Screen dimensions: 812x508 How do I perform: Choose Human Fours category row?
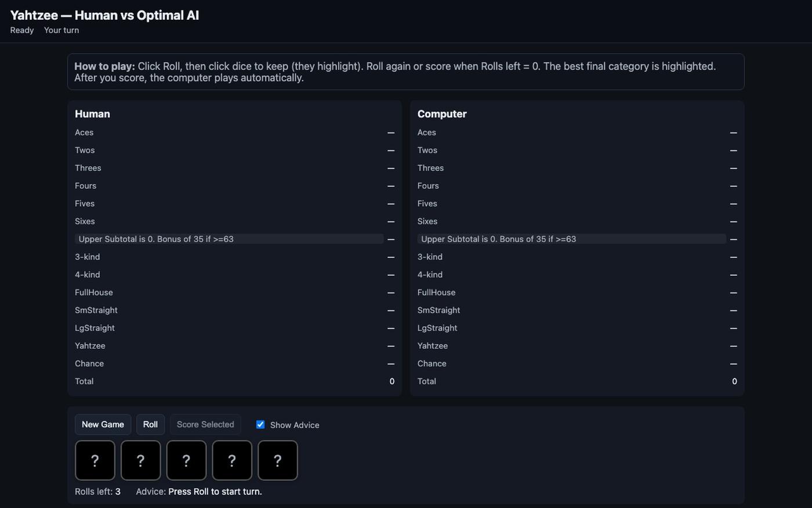click(x=234, y=186)
